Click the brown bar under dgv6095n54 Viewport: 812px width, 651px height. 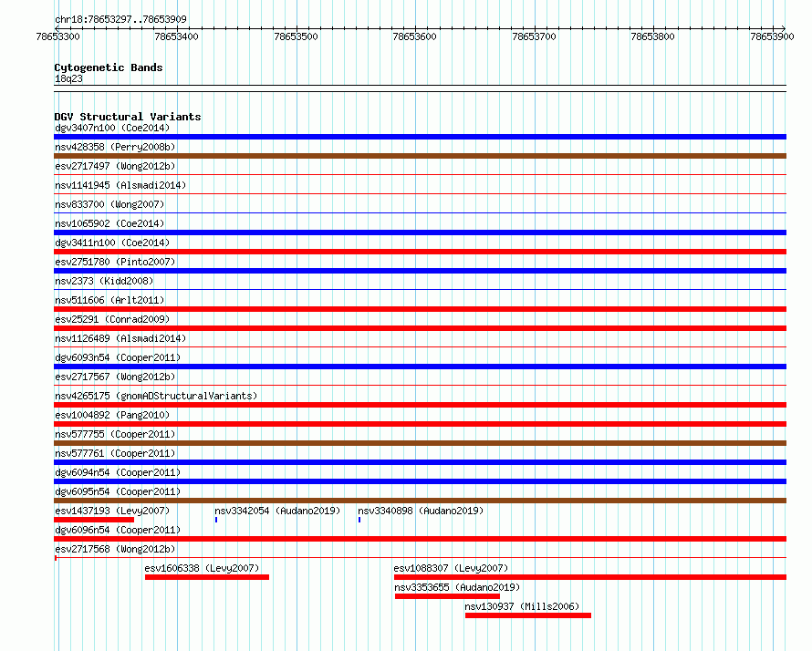tap(420, 501)
